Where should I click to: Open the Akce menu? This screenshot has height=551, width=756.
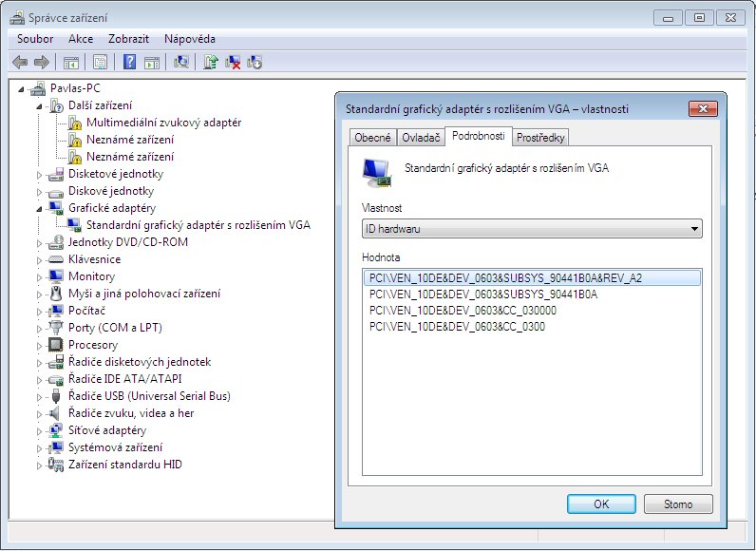[81, 39]
